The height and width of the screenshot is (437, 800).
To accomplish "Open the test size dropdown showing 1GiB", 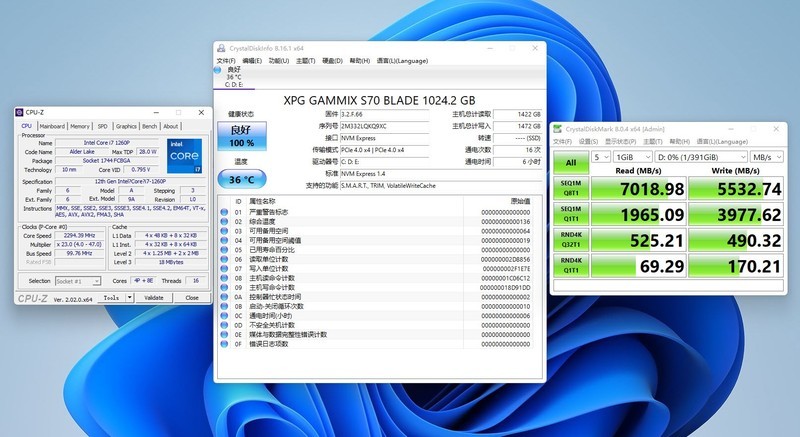I will pyautogui.click(x=633, y=157).
